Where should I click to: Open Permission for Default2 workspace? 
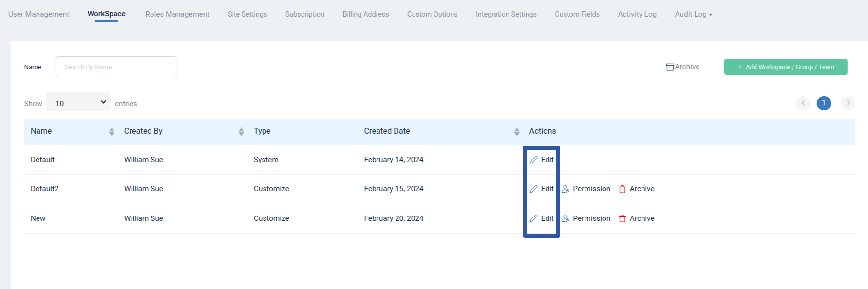coord(586,189)
